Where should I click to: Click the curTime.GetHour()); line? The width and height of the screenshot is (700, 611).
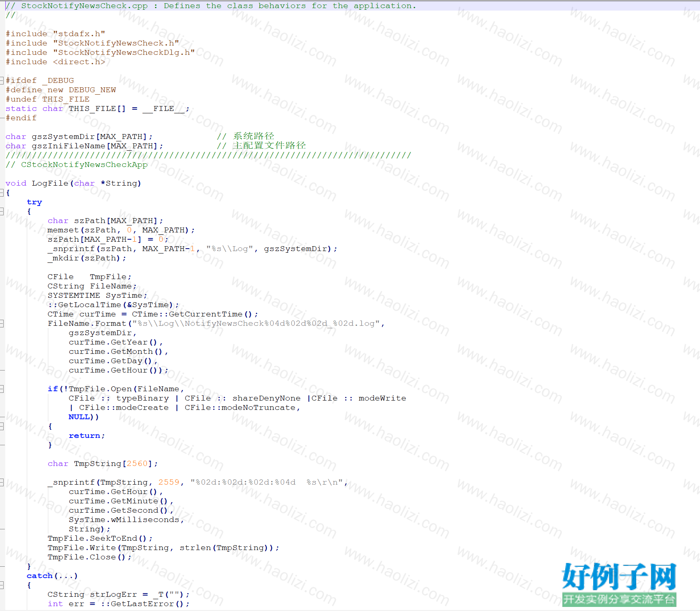click(119, 370)
